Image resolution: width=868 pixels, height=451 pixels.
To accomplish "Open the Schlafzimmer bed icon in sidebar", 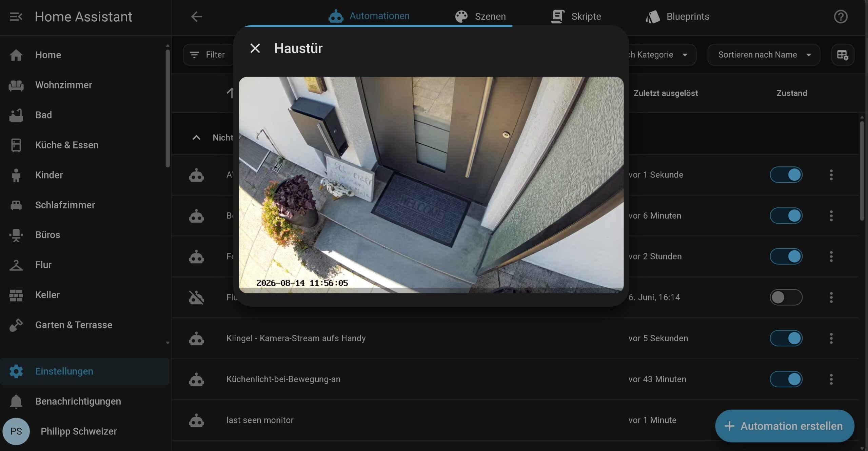I will coord(16,205).
